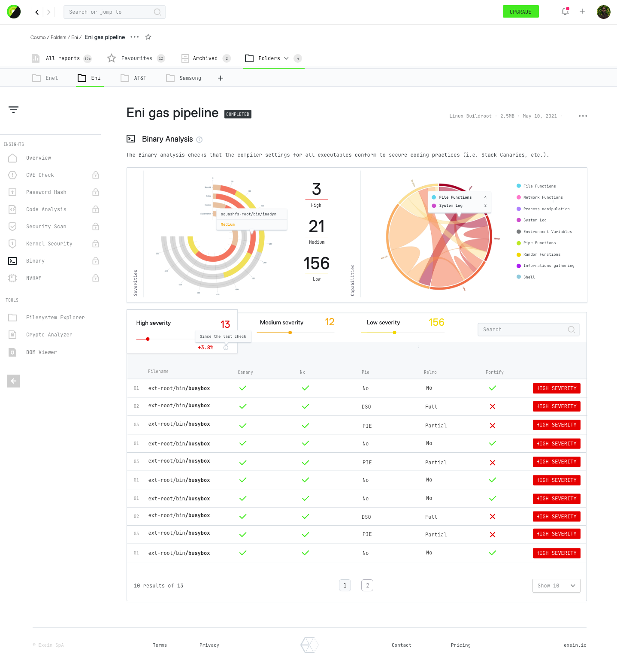Click the magnifier in table search
This screenshot has height=672, width=617.
[572, 330]
